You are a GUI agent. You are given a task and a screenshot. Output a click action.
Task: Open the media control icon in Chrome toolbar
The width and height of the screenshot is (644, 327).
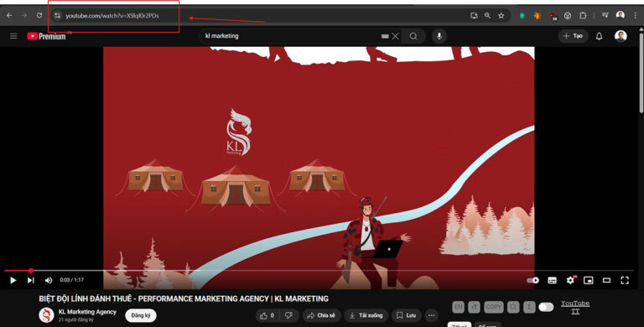[605, 16]
